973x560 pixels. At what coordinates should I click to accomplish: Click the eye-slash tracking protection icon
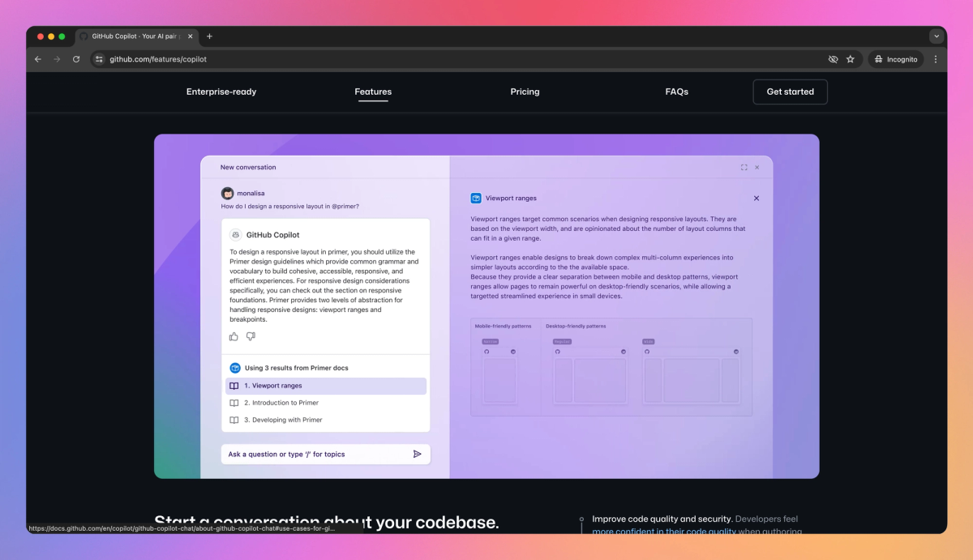point(833,59)
